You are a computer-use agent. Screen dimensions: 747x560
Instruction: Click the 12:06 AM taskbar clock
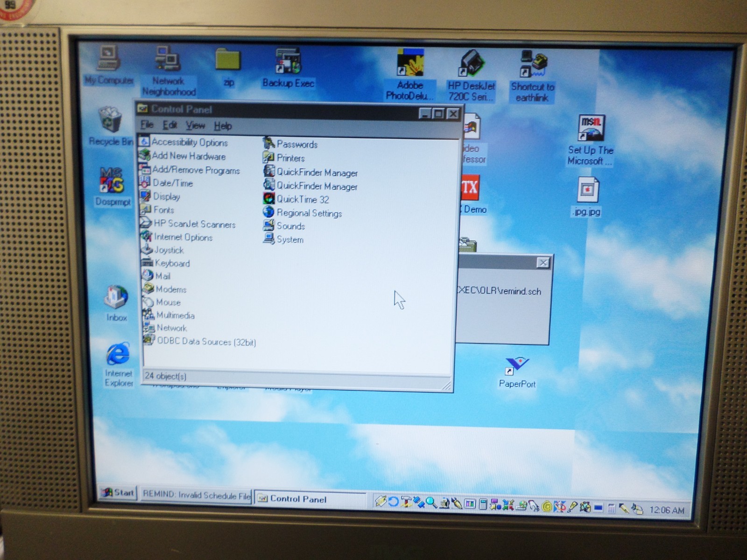point(667,510)
